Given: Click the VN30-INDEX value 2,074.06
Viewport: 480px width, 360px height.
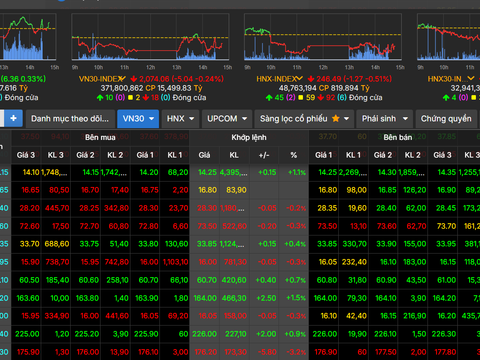Looking at the screenshot, I should (154, 79).
